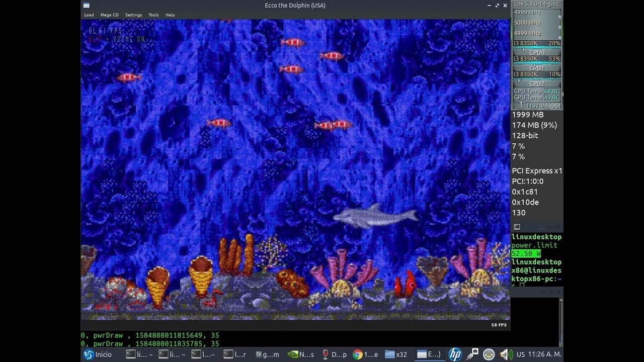The image size is (644, 362).
Task: Click the CPU1 panel in system monitor
Action: (537, 68)
